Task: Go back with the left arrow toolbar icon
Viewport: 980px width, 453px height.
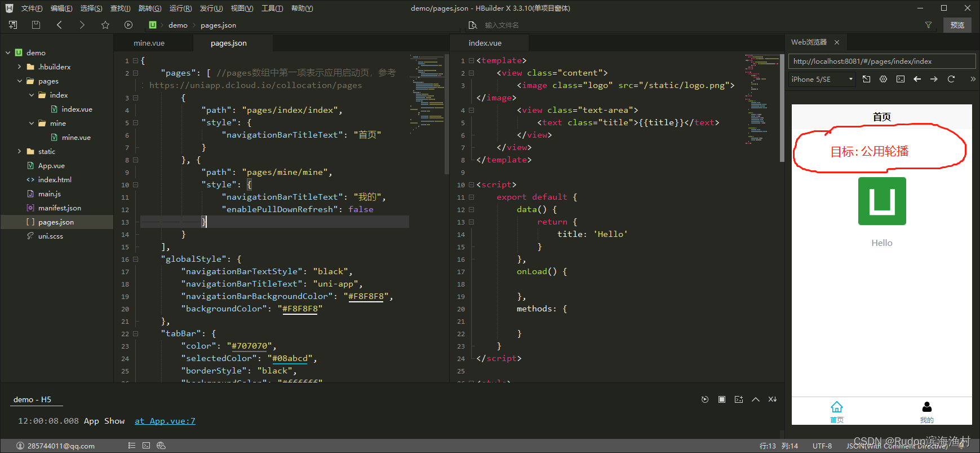Action: click(59, 25)
